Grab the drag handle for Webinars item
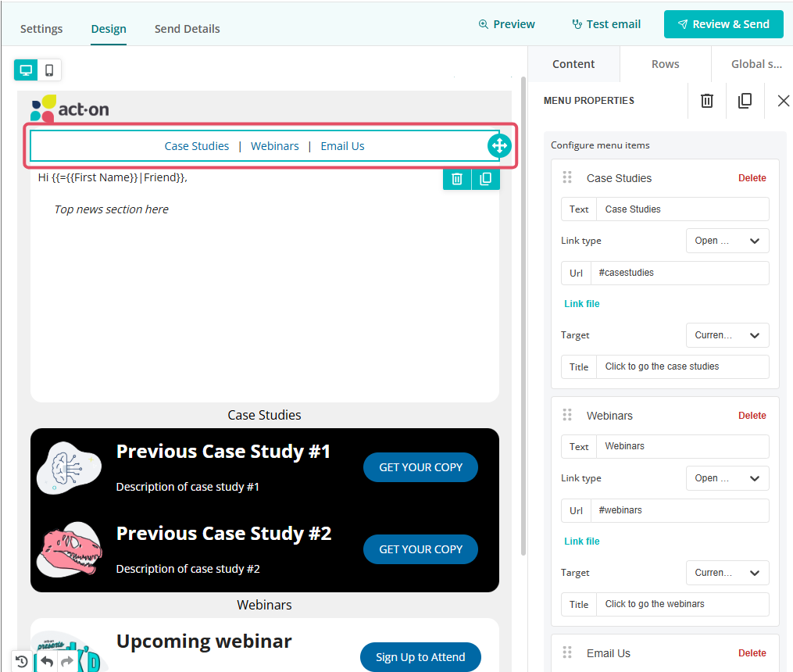This screenshot has width=793, height=672. click(x=567, y=415)
